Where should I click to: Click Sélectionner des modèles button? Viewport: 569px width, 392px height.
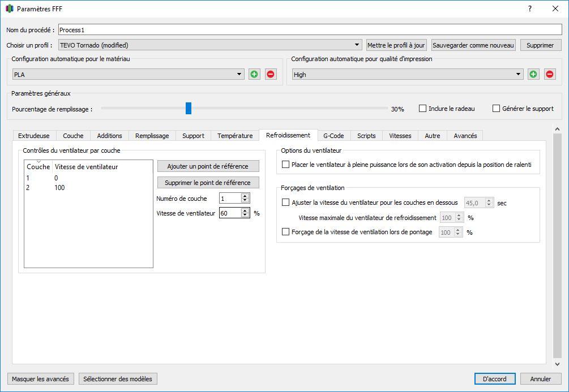(x=118, y=378)
